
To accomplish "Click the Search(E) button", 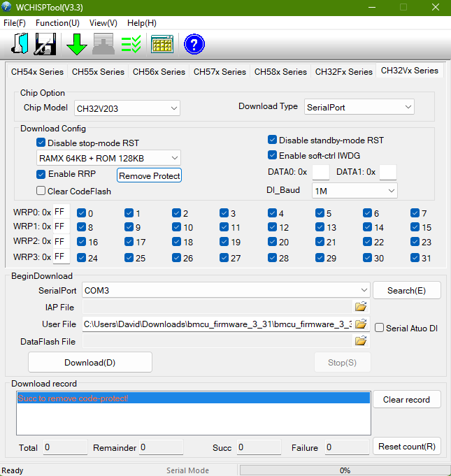I will [x=406, y=290].
